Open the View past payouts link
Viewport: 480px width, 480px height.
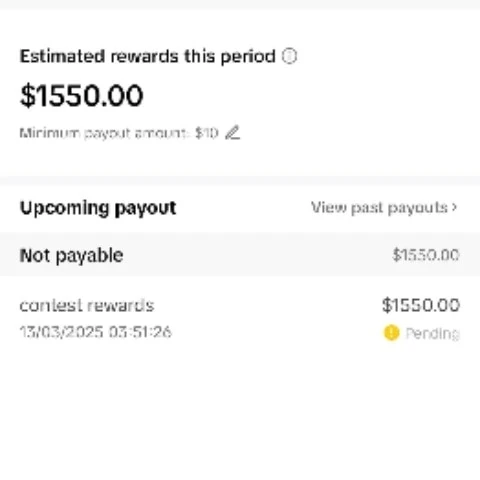[384, 208]
